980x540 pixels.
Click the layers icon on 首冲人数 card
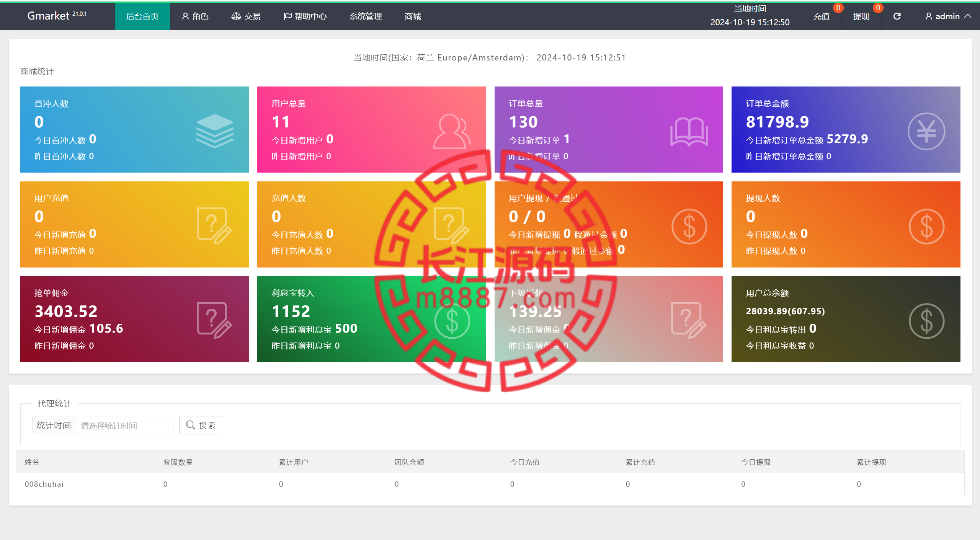click(x=215, y=131)
